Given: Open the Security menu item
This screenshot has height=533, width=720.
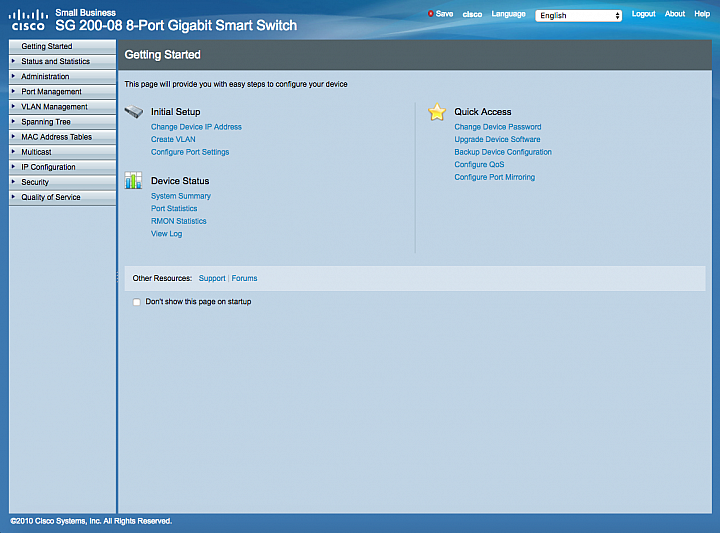Looking at the screenshot, I should [62, 182].
